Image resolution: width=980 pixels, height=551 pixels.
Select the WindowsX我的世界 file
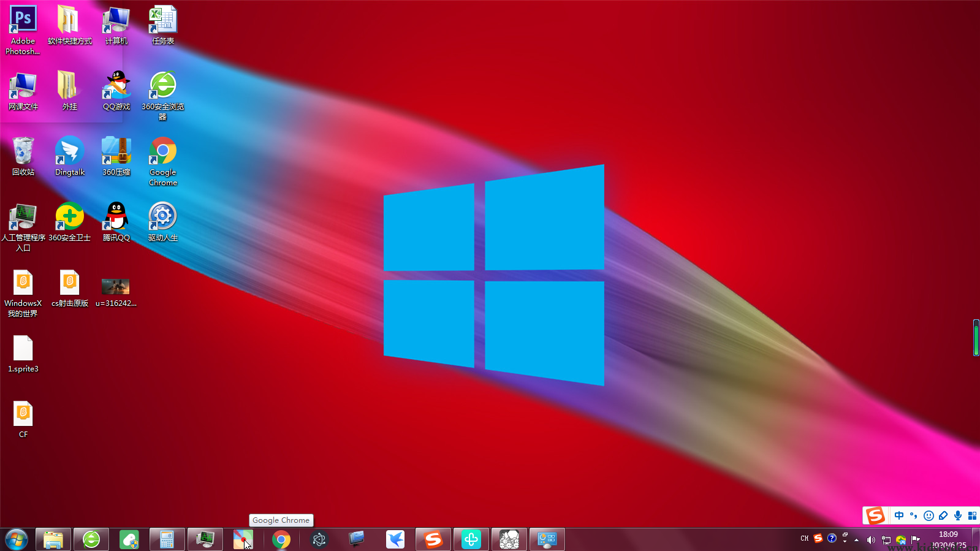pyautogui.click(x=23, y=293)
